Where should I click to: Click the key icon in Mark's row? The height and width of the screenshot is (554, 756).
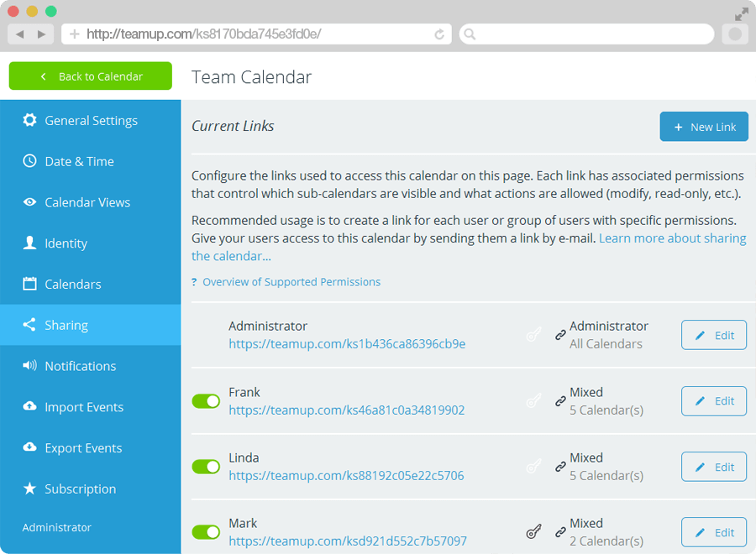click(533, 532)
